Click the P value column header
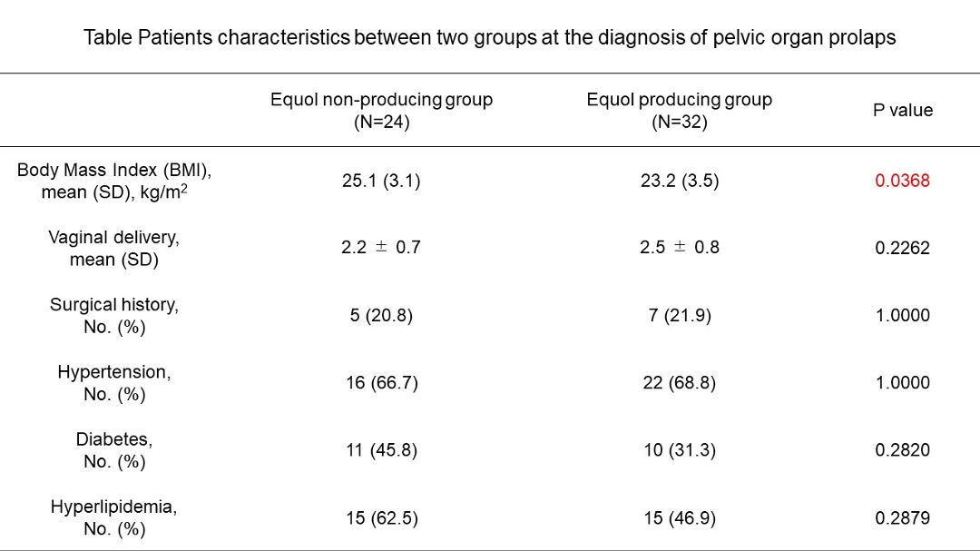Screen dimensions: 980x551 pyautogui.click(x=902, y=111)
